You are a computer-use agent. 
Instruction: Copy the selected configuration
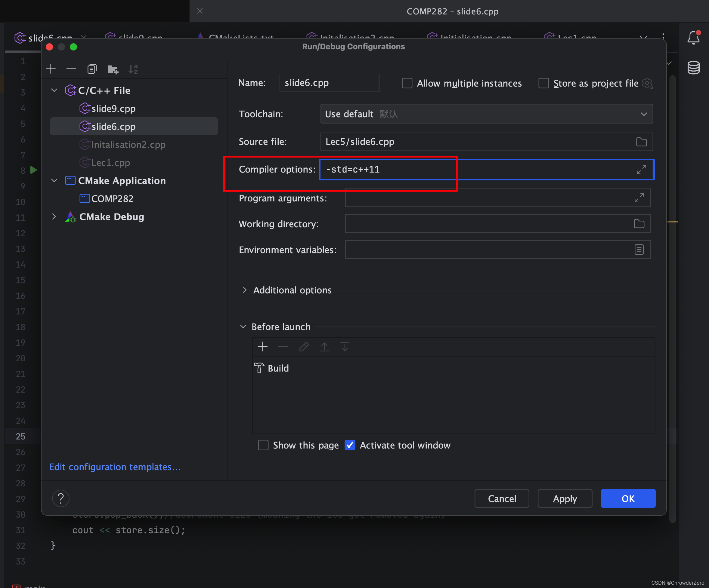pos(91,69)
